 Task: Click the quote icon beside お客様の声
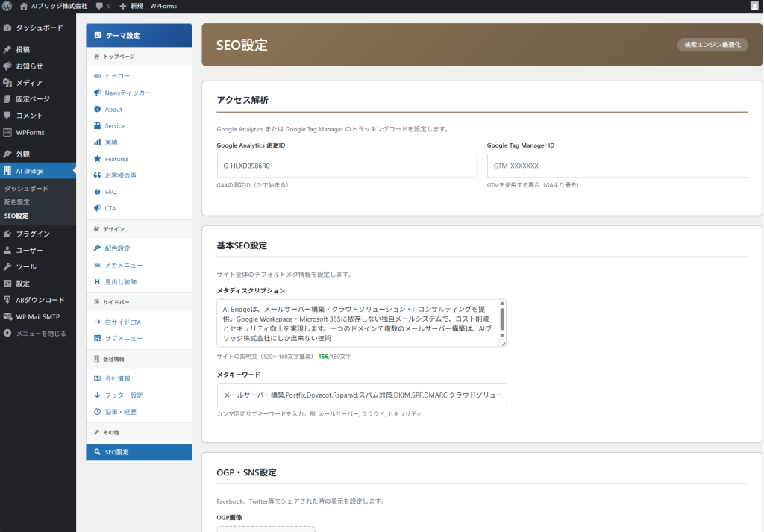[98, 175]
